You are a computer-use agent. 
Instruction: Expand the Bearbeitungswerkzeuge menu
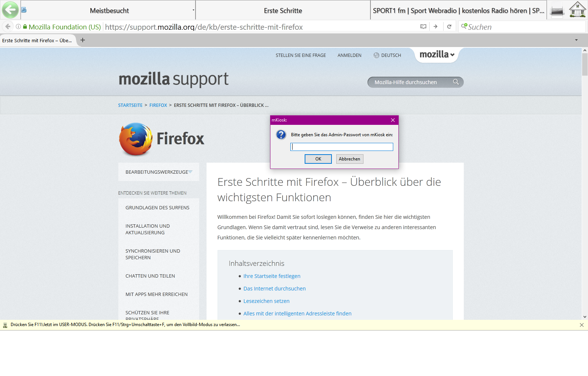pyautogui.click(x=159, y=172)
